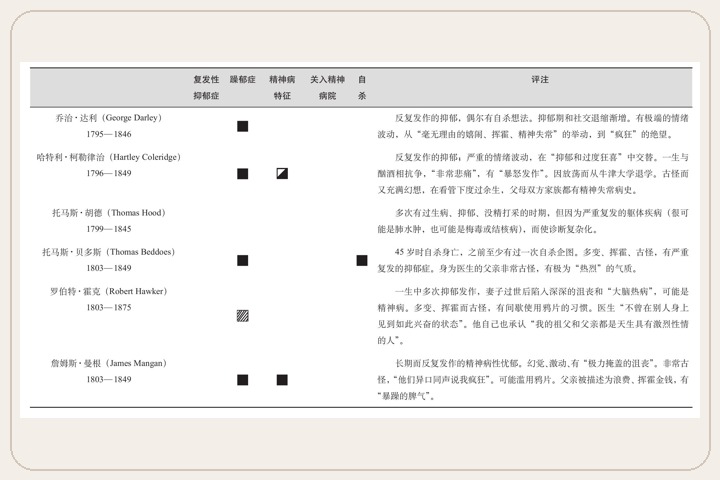Click the dates 1803—1849 under Thomas Beddoes

[x=109, y=268]
